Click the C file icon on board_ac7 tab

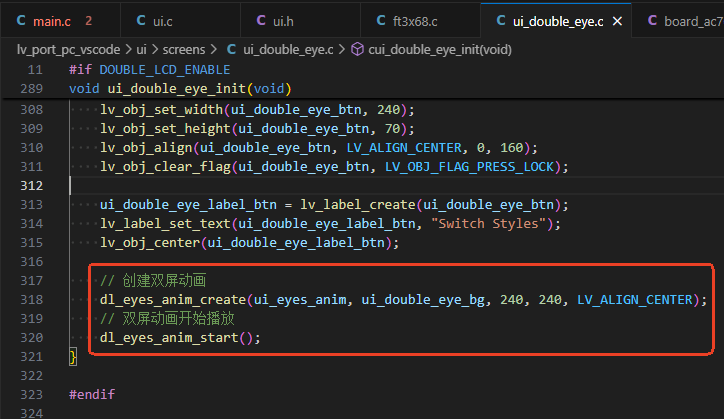pos(652,21)
